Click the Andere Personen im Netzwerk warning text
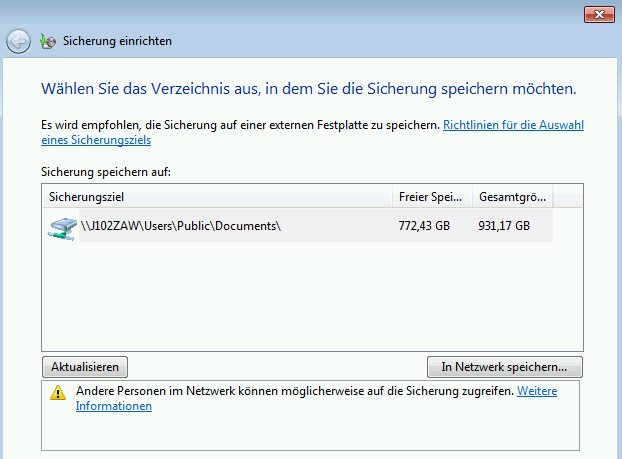622x459 pixels. [x=295, y=391]
